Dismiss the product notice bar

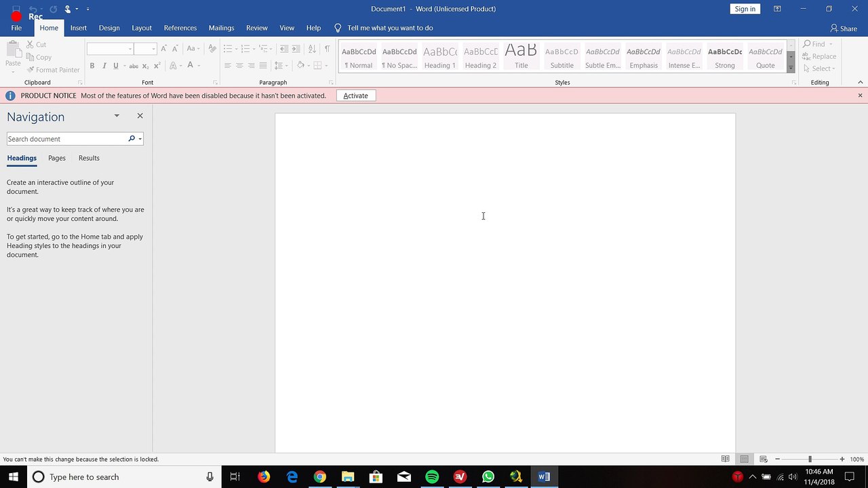[x=860, y=96]
